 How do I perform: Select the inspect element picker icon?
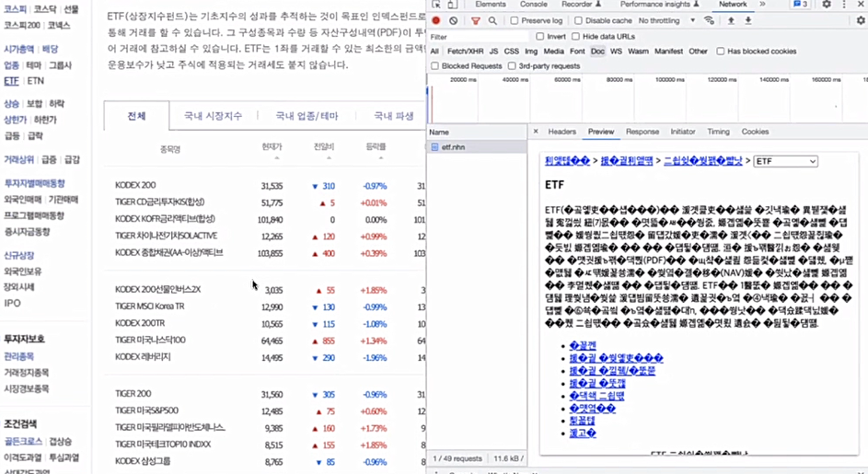click(x=436, y=4)
